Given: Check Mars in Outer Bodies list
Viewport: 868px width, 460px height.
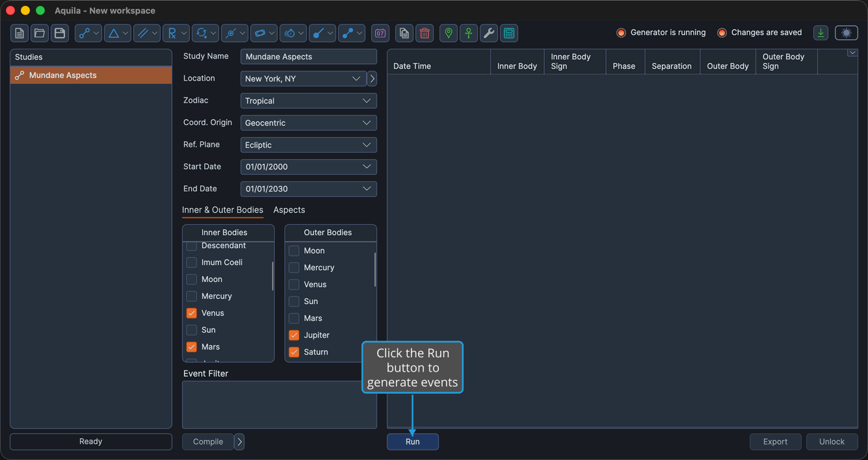Looking at the screenshot, I should [294, 318].
